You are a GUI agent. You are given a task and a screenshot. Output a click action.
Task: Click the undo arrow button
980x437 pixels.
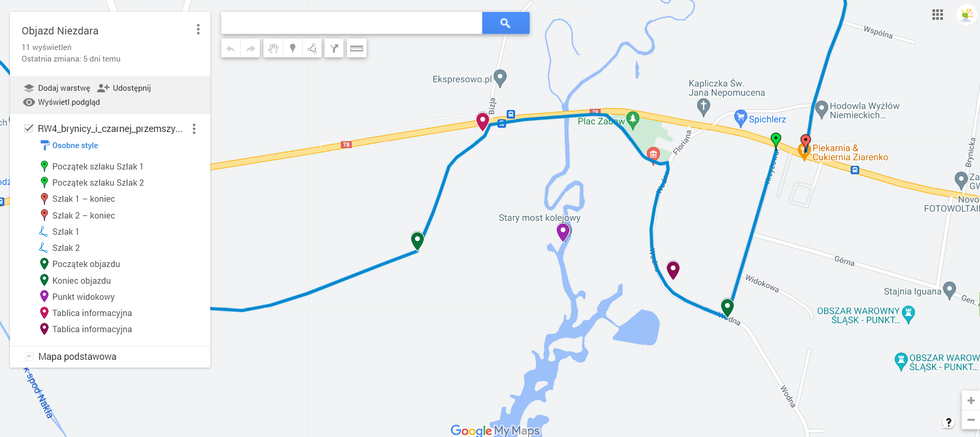click(x=231, y=48)
